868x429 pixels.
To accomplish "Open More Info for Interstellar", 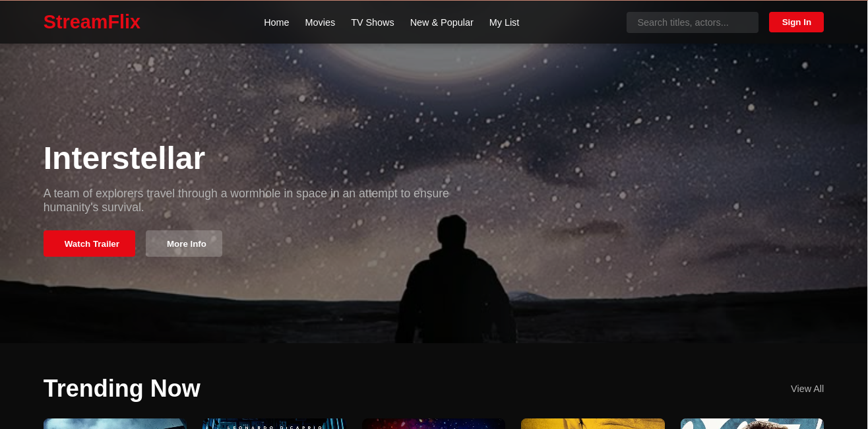I will 184,244.
